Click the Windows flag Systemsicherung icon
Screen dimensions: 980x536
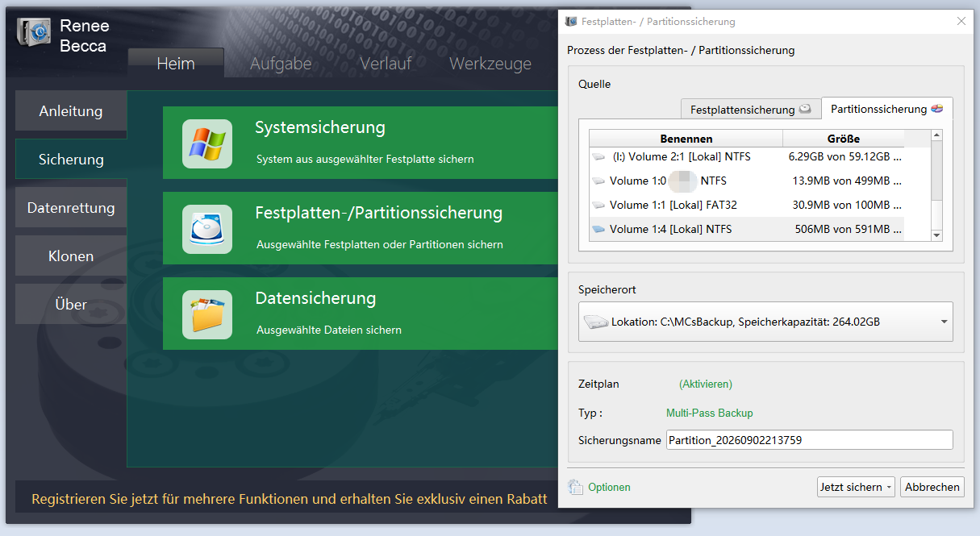pos(207,143)
